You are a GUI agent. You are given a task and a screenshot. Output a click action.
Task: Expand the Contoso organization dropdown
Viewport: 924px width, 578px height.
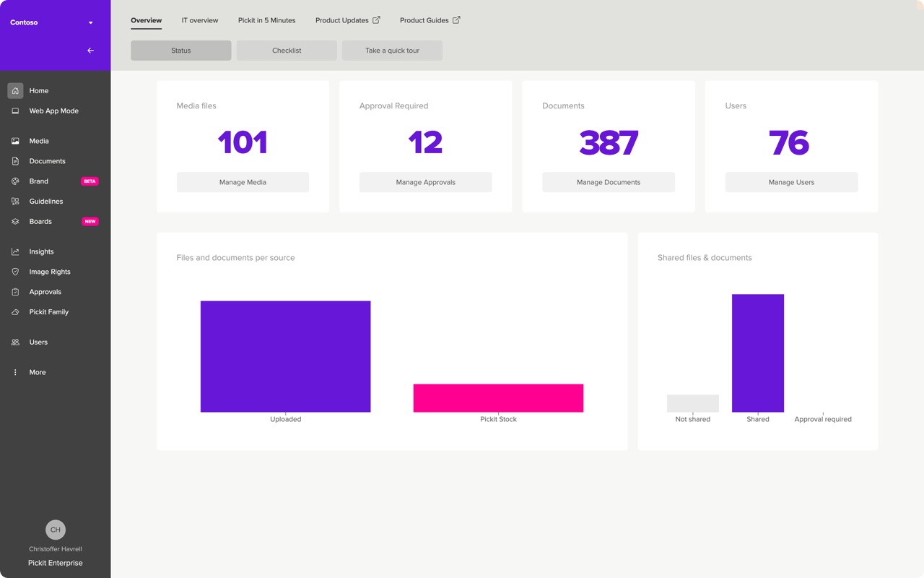[x=90, y=23]
